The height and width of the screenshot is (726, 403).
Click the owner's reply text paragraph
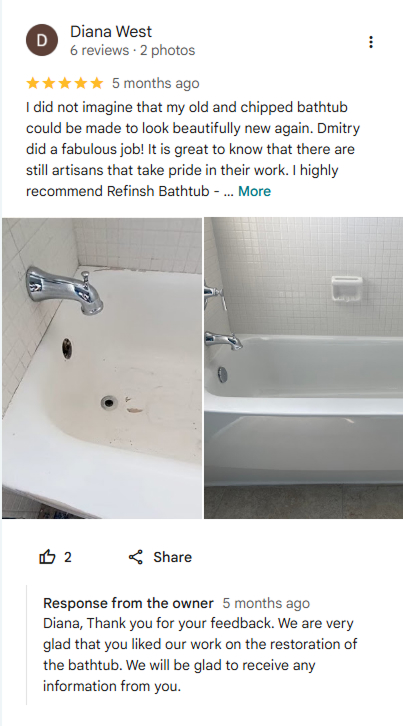click(200, 655)
